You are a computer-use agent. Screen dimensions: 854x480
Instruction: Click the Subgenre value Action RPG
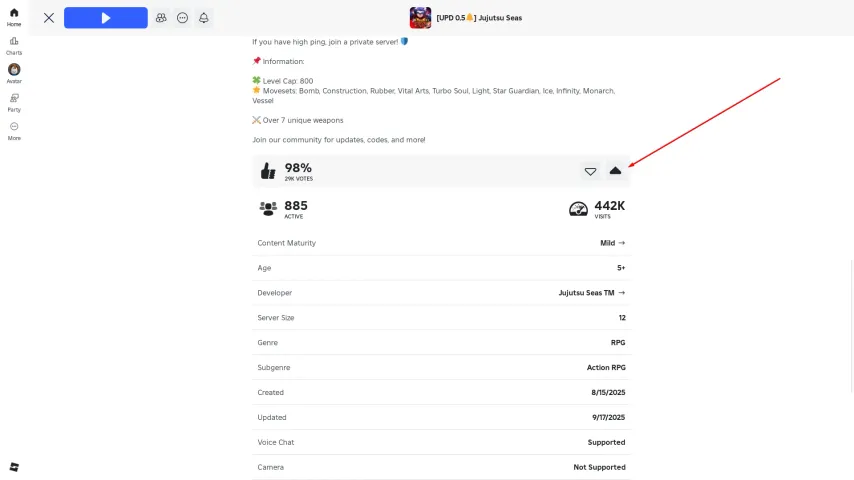click(x=606, y=368)
